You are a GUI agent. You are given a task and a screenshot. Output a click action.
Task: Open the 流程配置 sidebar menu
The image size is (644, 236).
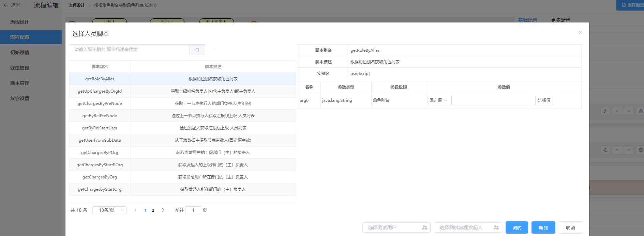[31, 37]
